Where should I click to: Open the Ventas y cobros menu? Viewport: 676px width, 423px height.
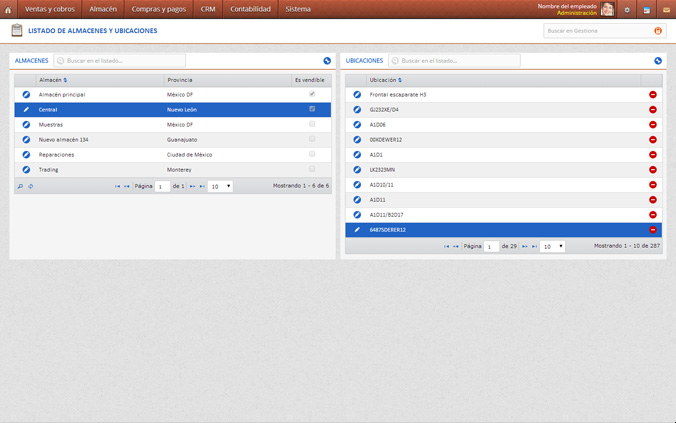pos(50,9)
